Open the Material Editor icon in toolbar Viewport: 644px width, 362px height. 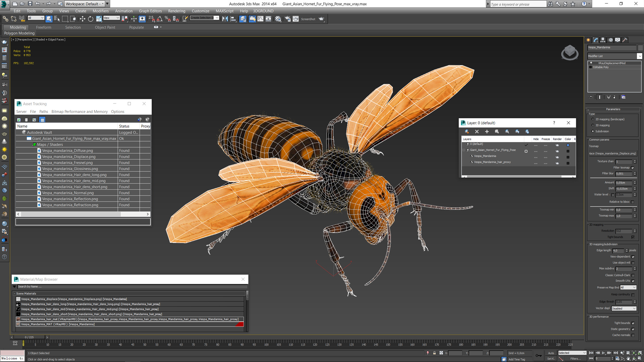coord(278,19)
